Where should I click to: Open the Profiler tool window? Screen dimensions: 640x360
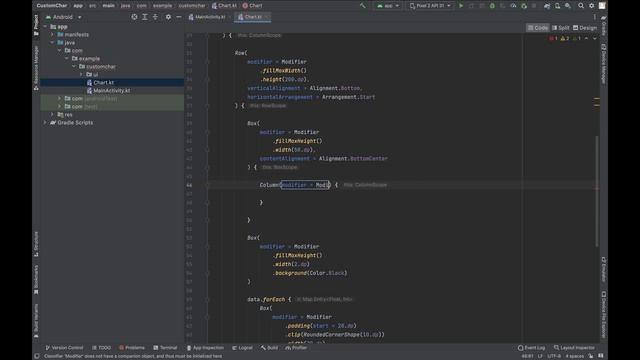click(x=296, y=348)
